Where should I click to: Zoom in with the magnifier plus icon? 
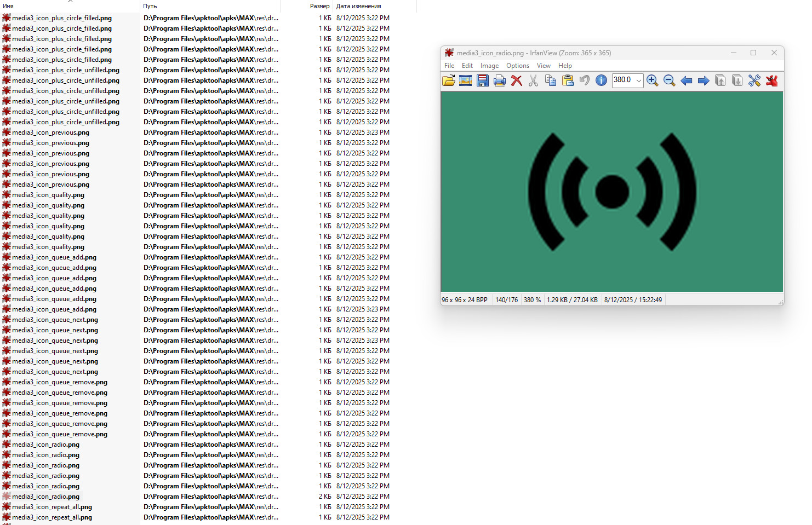652,80
